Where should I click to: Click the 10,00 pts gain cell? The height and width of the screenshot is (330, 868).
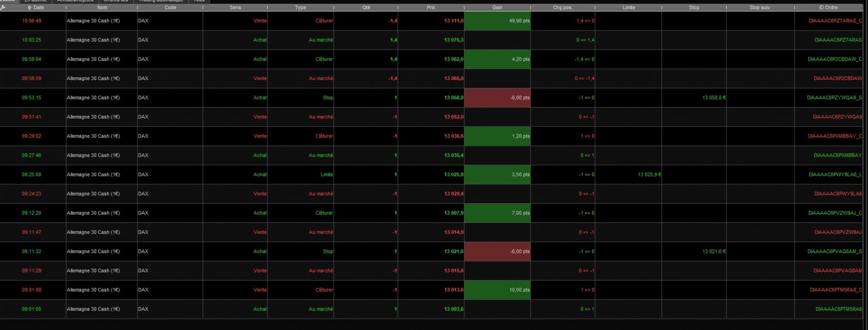click(497, 290)
